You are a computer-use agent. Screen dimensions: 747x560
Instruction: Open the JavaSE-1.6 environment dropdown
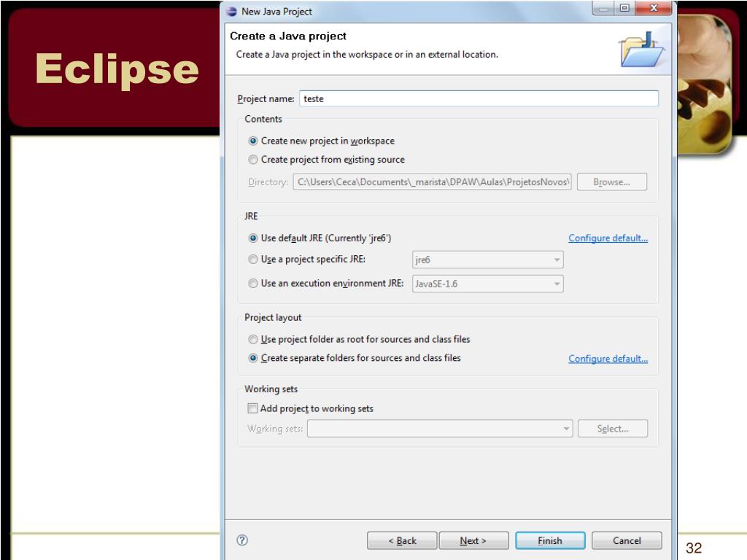coord(488,284)
